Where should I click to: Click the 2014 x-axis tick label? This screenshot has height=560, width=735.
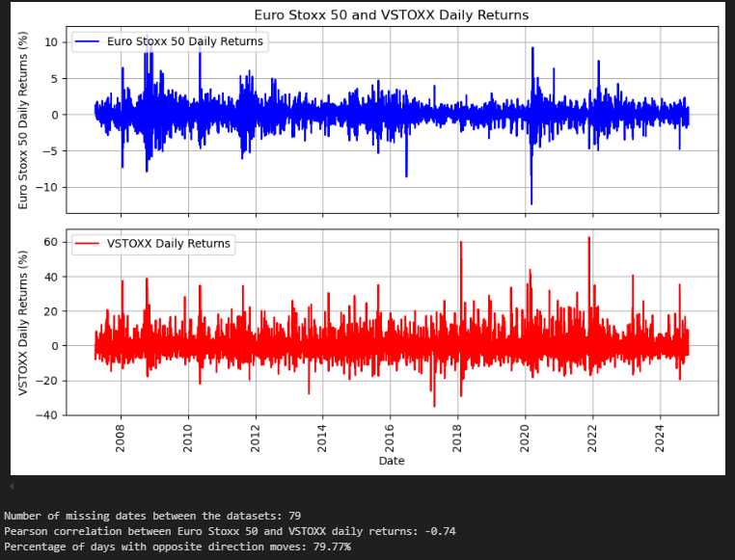click(322, 439)
